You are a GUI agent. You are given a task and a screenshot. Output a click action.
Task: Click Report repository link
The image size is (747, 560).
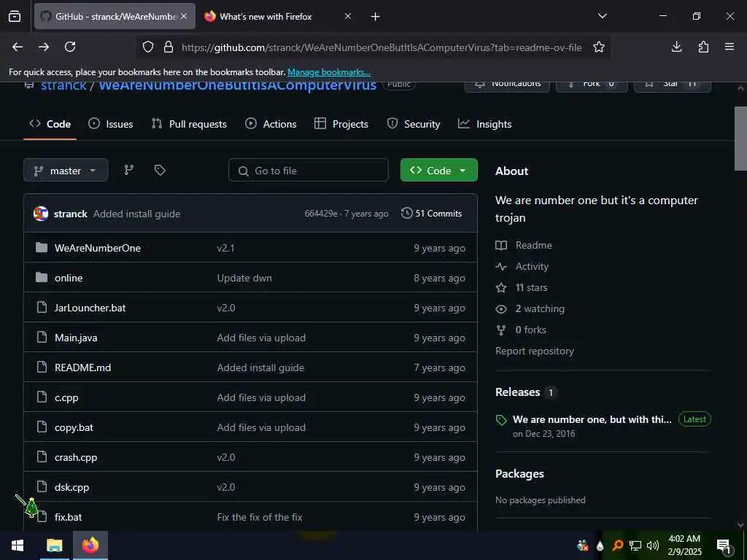tap(535, 351)
